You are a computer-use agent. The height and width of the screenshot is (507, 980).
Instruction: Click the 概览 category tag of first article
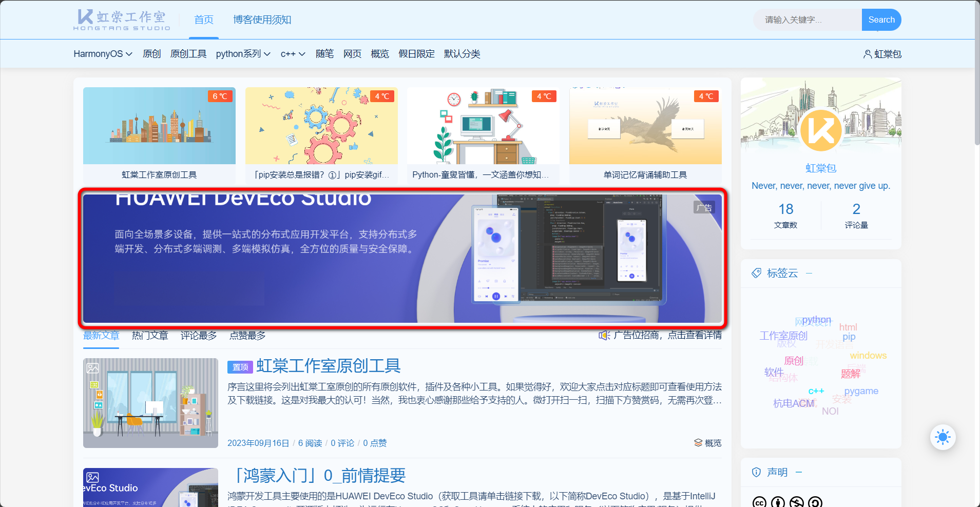coord(713,443)
